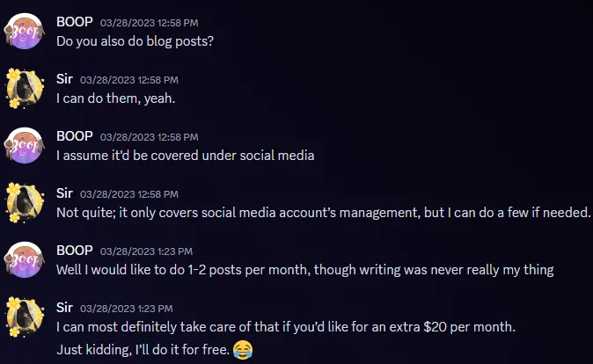593x364 pixels.
Task: Click the BOOP username above "Do you also do blog posts?"
Action: [x=74, y=21]
